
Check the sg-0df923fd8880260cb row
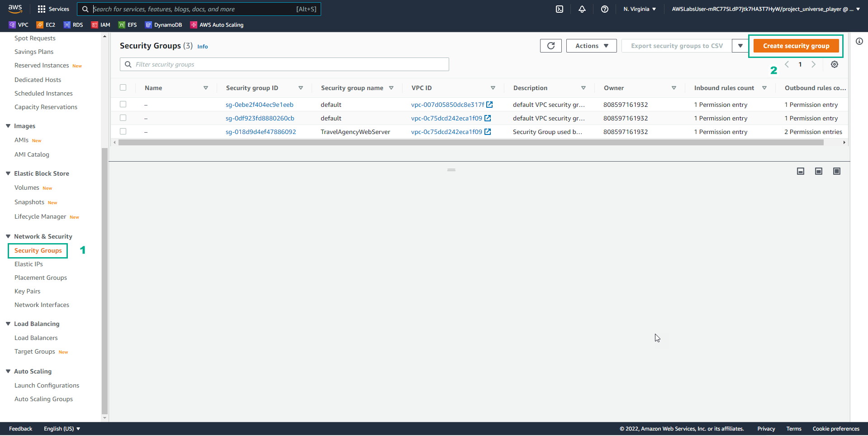[x=123, y=118]
